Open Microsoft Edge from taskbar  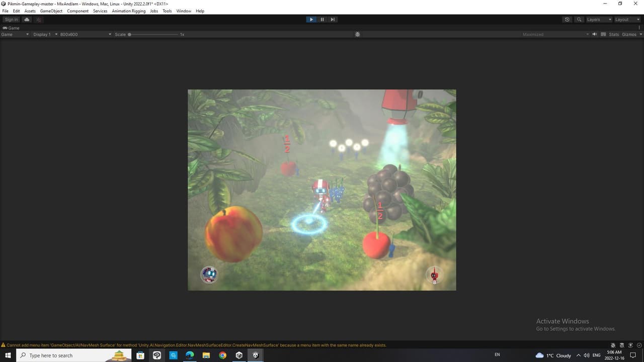click(190, 355)
